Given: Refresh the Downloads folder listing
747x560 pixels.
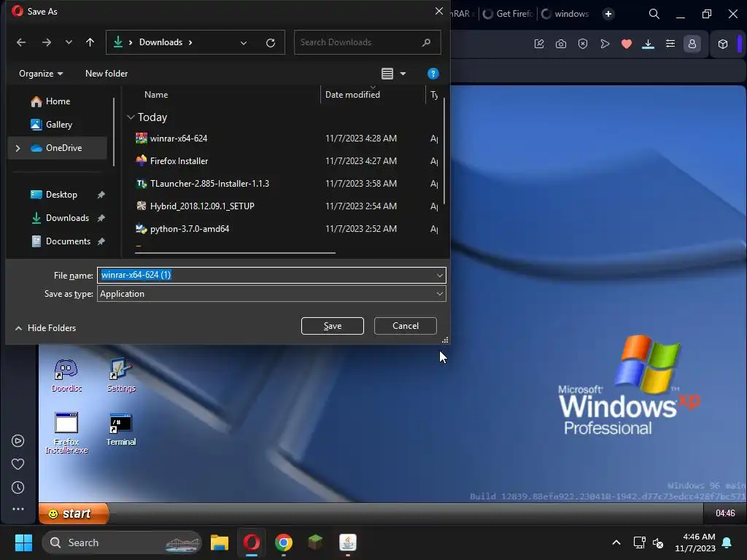Looking at the screenshot, I should pos(271,43).
